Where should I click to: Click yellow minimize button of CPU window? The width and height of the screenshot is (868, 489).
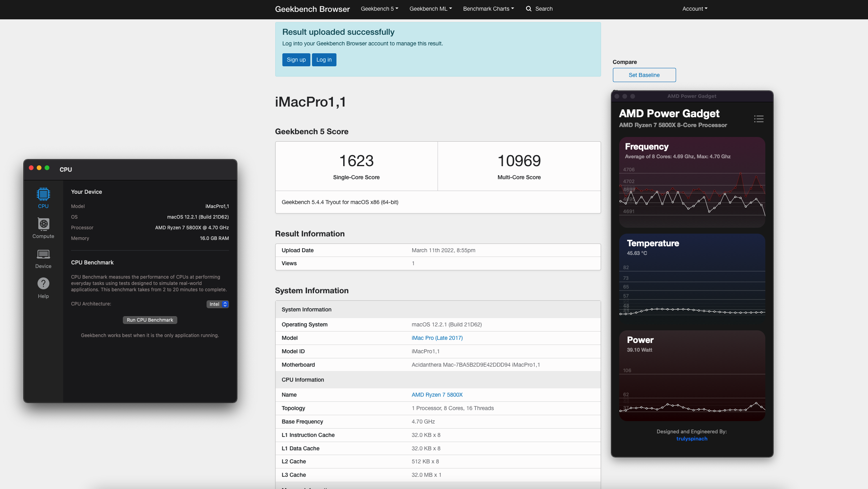pyautogui.click(x=39, y=168)
